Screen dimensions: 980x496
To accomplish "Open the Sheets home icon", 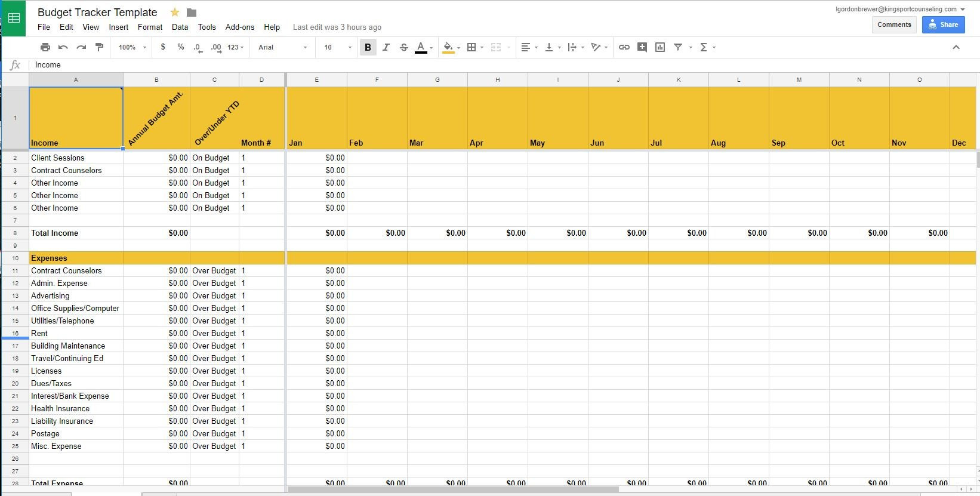I will [14, 18].
